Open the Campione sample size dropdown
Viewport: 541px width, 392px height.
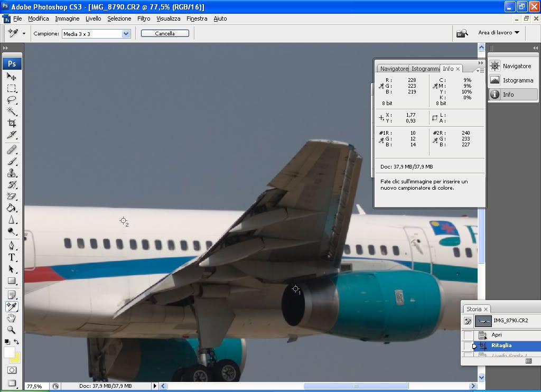pos(126,33)
